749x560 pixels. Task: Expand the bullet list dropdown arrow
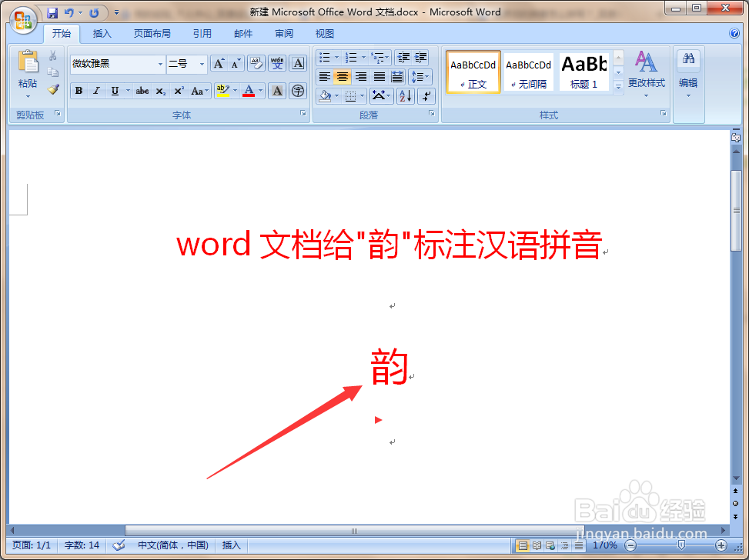[x=336, y=58]
